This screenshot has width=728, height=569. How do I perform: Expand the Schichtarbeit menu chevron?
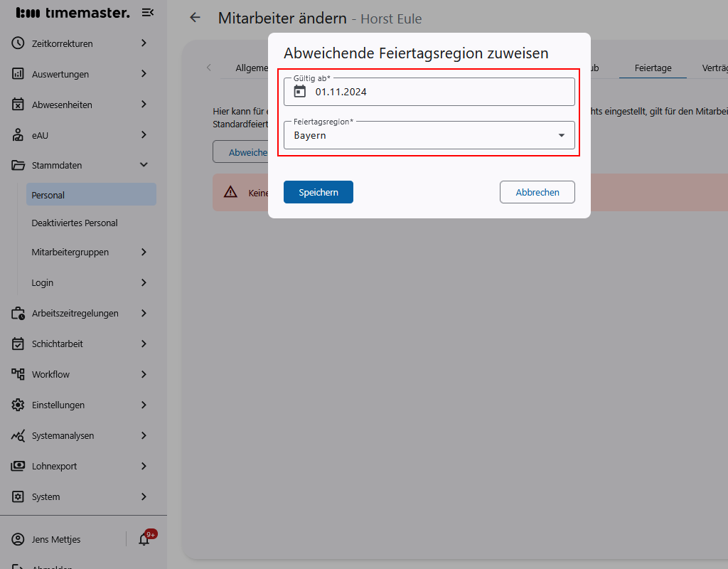tap(144, 344)
